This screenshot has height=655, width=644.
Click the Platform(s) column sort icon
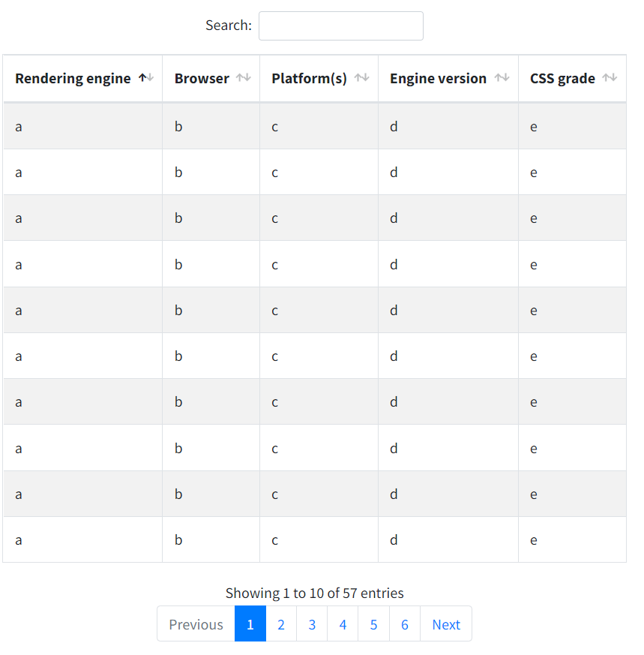tap(361, 78)
